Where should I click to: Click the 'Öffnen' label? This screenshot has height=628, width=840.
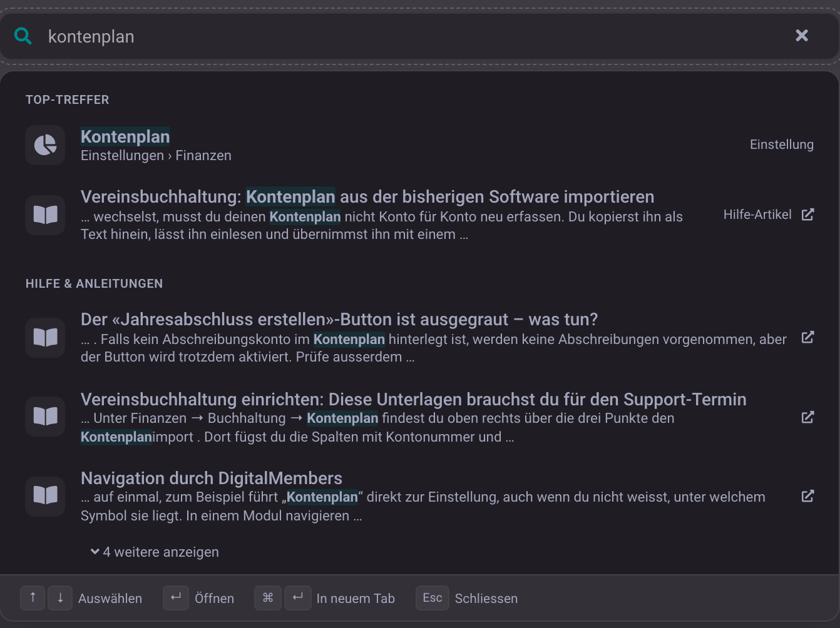[214, 599]
